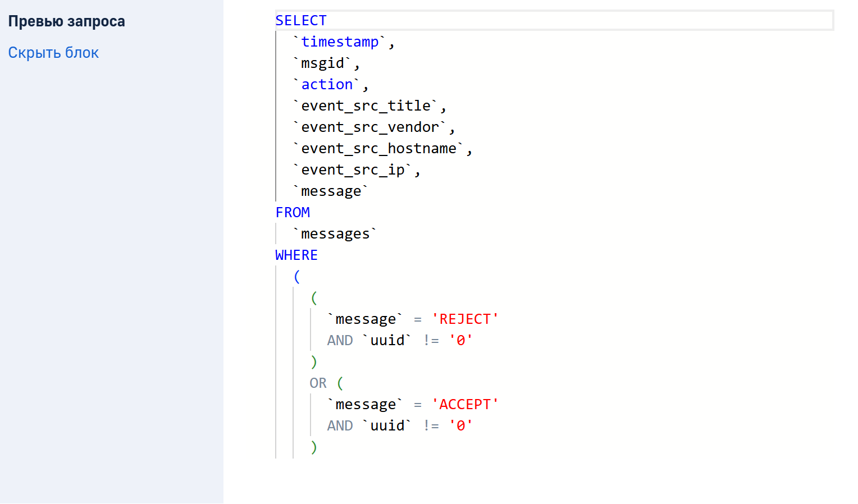Click the `messages` table name

(335, 234)
